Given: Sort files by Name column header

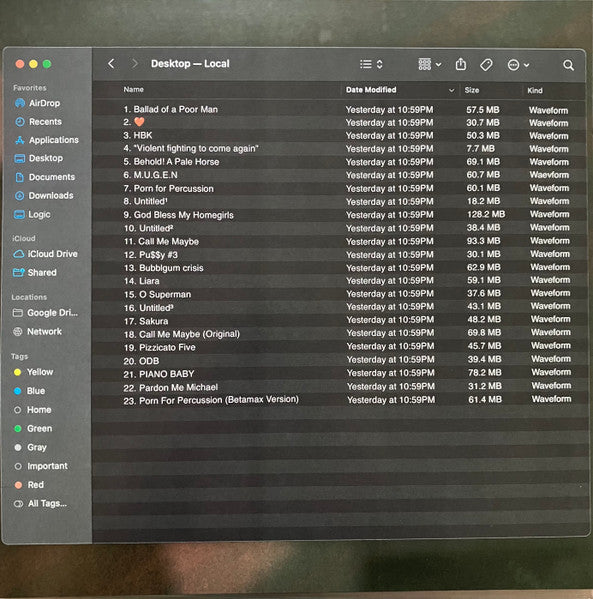Looking at the screenshot, I should (x=133, y=89).
